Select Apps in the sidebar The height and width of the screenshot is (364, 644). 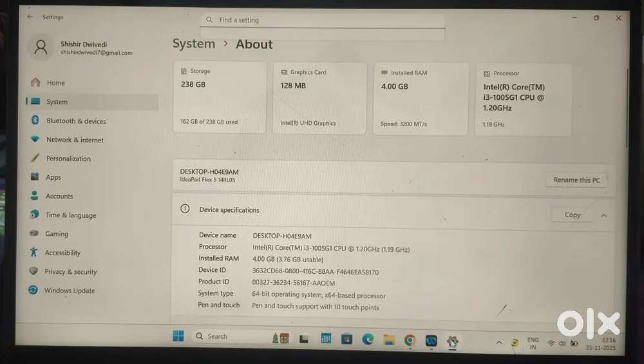point(53,177)
